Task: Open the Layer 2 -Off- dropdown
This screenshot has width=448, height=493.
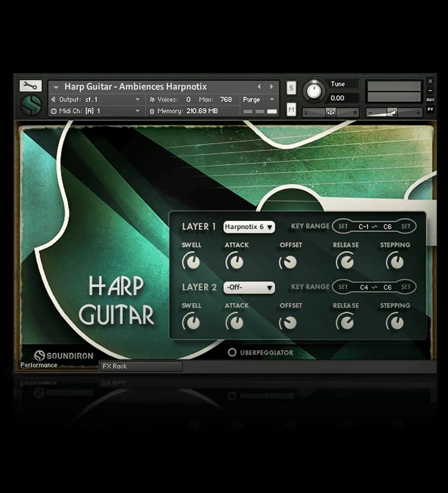Action: coord(249,288)
